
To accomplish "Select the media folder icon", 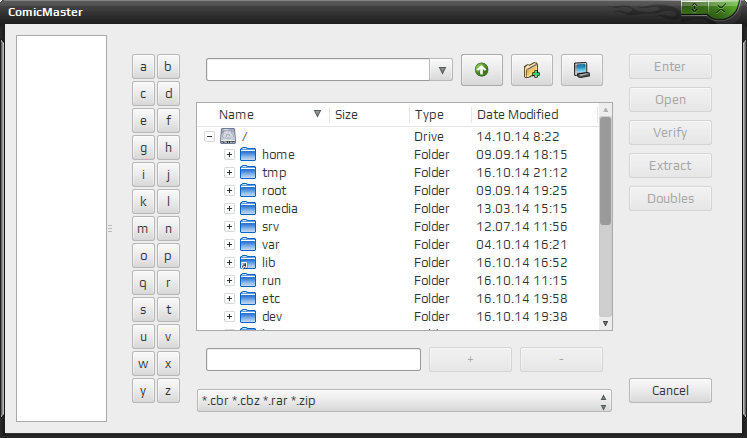I will 248,208.
